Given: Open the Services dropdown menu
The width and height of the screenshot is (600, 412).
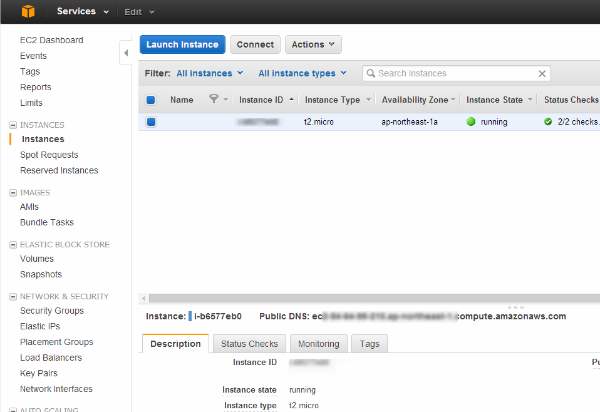Looking at the screenshot, I should (x=83, y=11).
